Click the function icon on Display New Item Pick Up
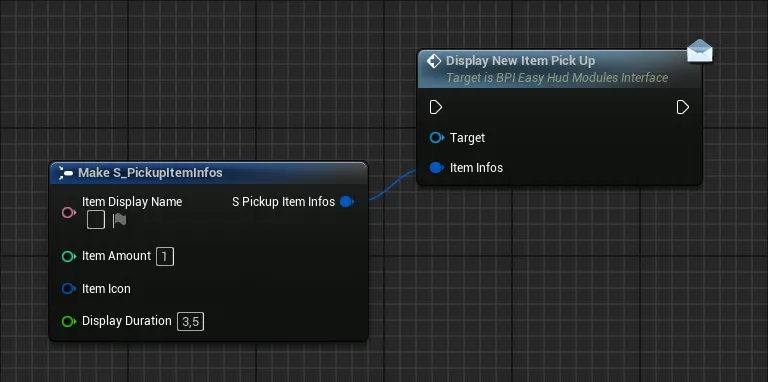 434,61
